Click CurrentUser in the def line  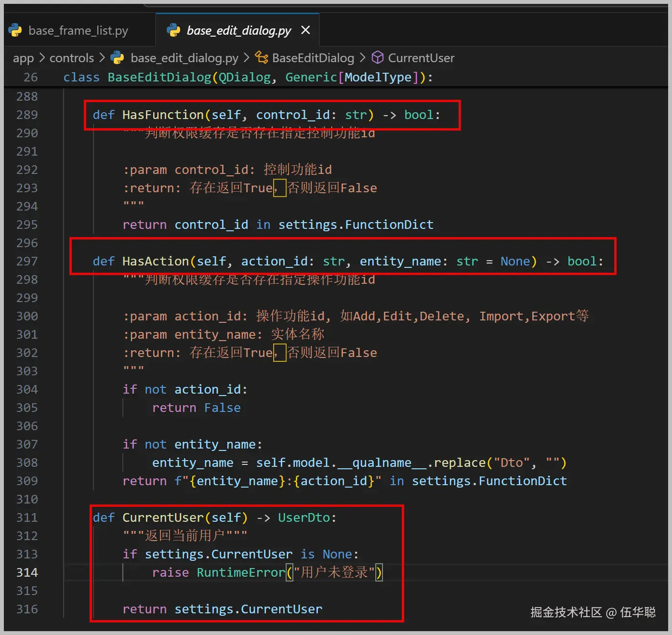tap(163, 517)
